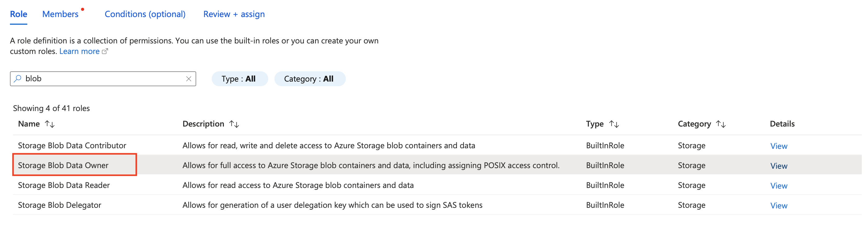Image resolution: width=868 pixels, height=232 pixels.
Task: Go to Review + assign tab
Action: 234,14
